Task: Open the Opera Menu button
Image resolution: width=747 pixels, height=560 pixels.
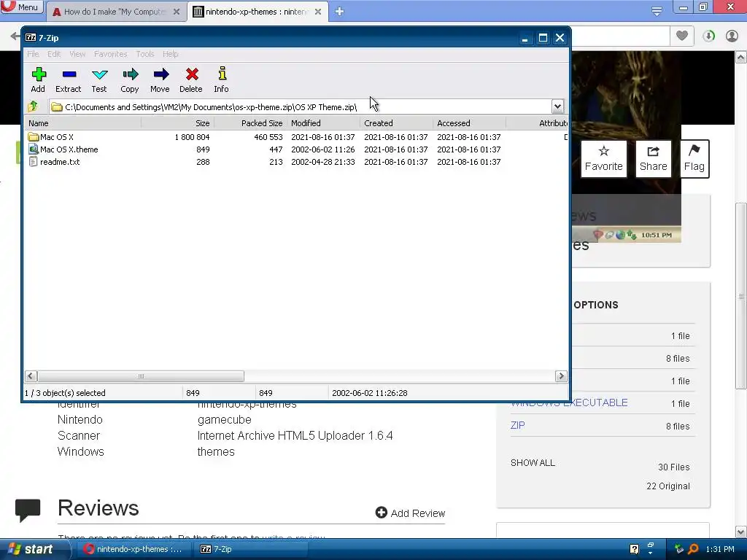Action: [x=21, y=7]
